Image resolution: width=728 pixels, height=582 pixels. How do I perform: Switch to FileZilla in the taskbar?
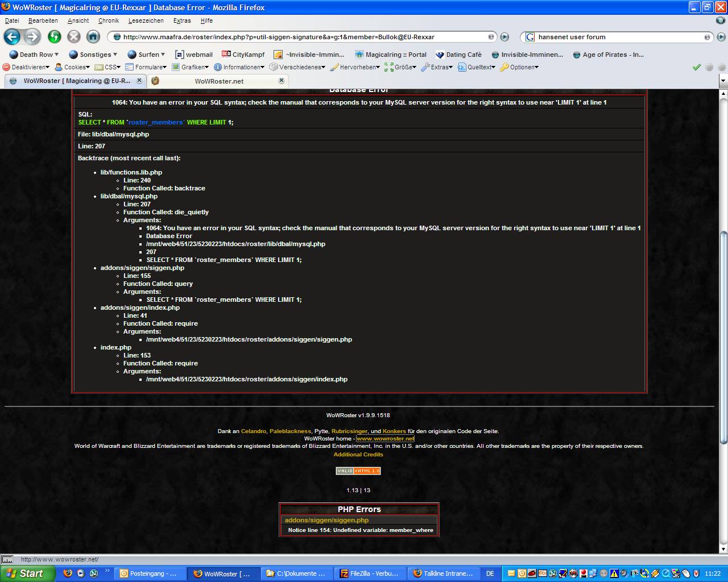(370, 573)
